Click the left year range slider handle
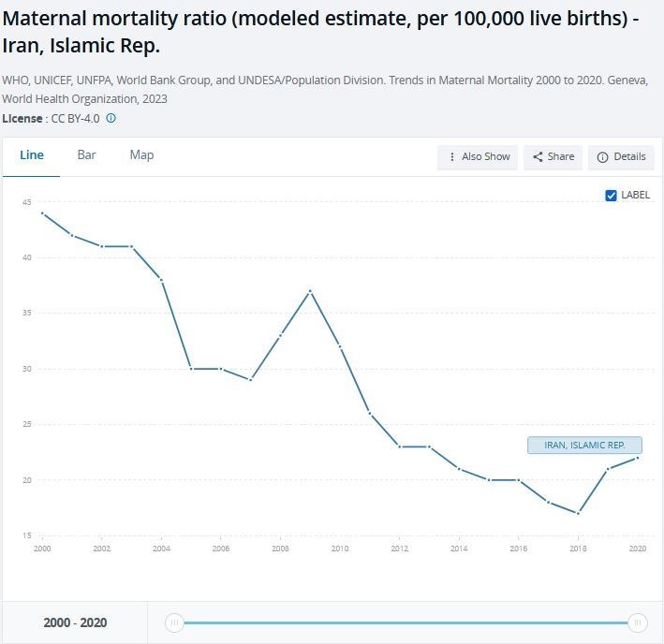The width and height of the screenshot is (664, 644). coord(174,622)
